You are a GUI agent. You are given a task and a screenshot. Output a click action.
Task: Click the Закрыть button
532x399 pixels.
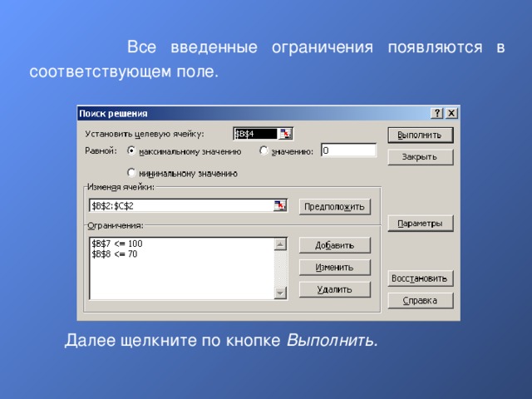coord(420,157)
